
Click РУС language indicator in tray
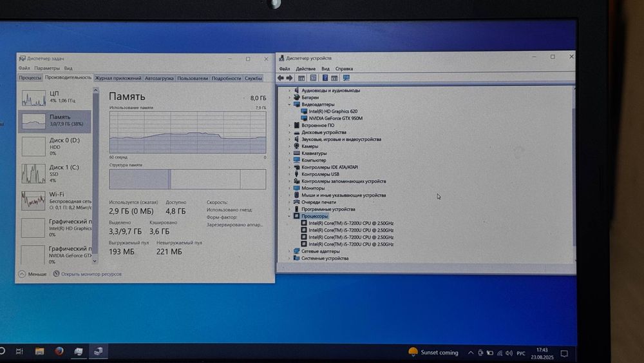521,353
